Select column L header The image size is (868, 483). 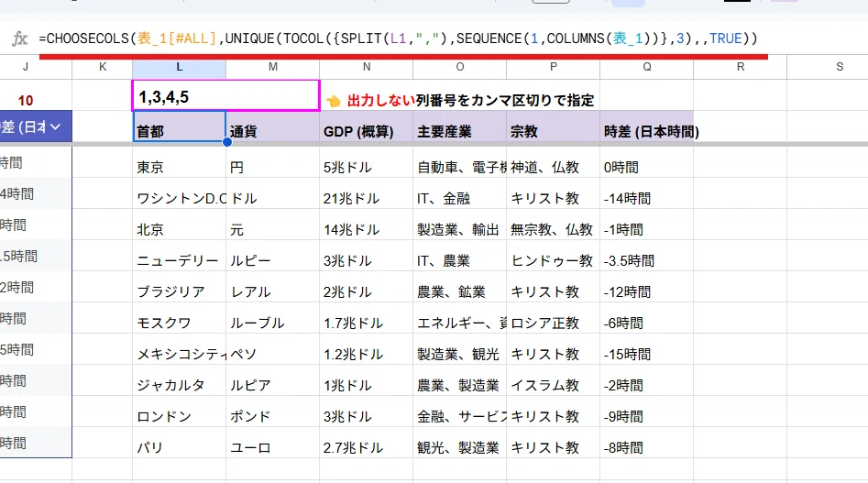(x=180, y=66)
